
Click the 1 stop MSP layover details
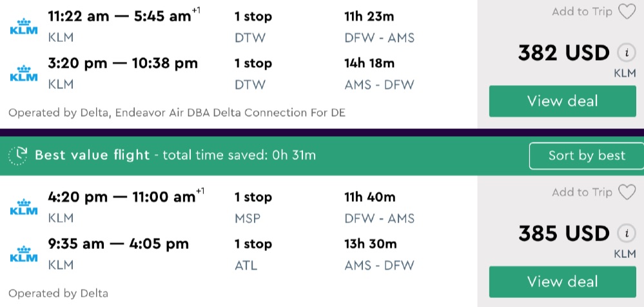pos(252,207)
